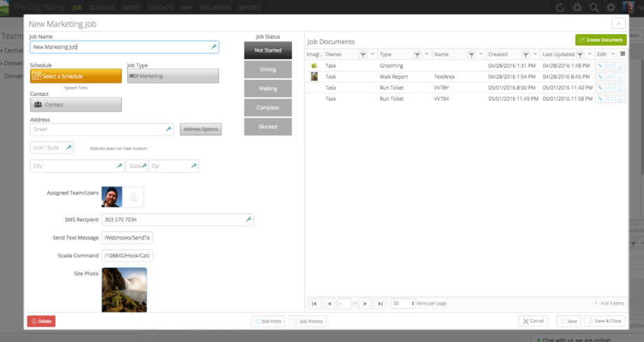Image resolution: width=644 pixels, height=342 pixels.
Task: Expand the Edit column chevron
Action: (x=612, y=54)
